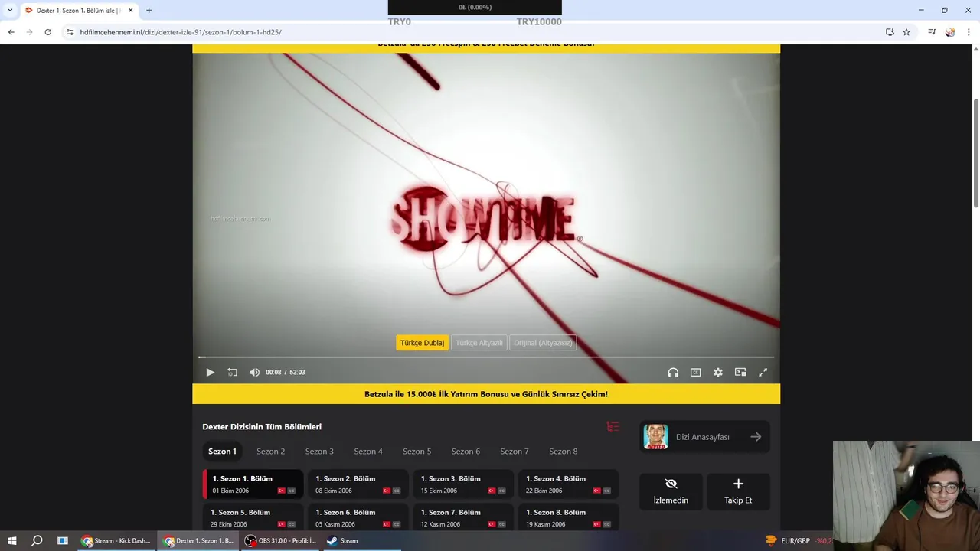Select Orijinal (Altyazısız) option
This screenshot has width=980, height=551.
click(x=543, y=343)
